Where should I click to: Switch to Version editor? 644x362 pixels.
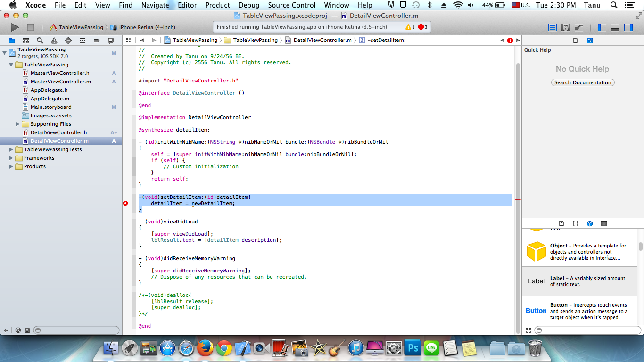(579, 27)
